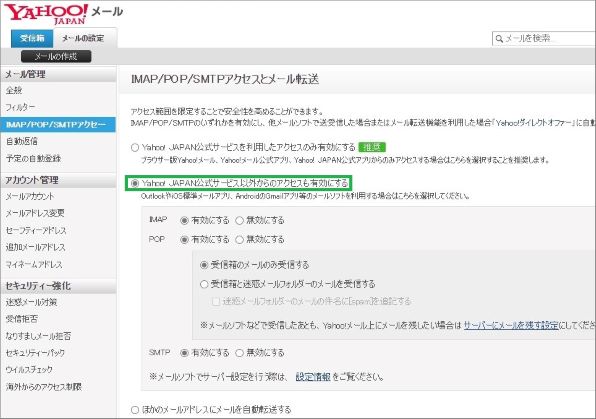596x419 pixels.
Task: Open なりすましメール拒否 settings
Action: tap(38, 336)
